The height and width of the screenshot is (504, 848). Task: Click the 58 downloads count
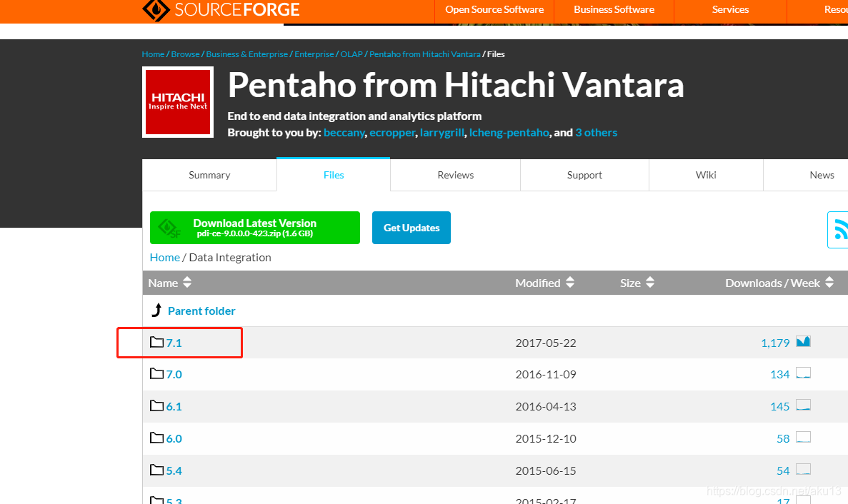coord(783,438)
